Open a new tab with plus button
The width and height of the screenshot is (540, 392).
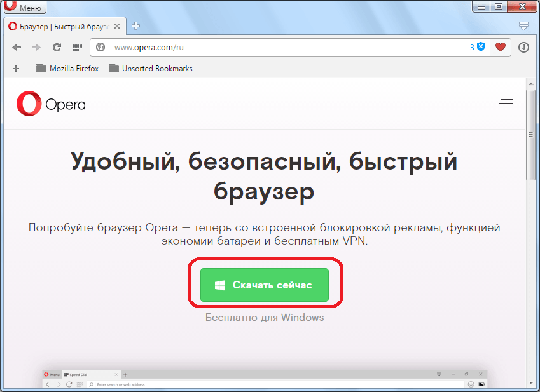[x=135, y=26]
